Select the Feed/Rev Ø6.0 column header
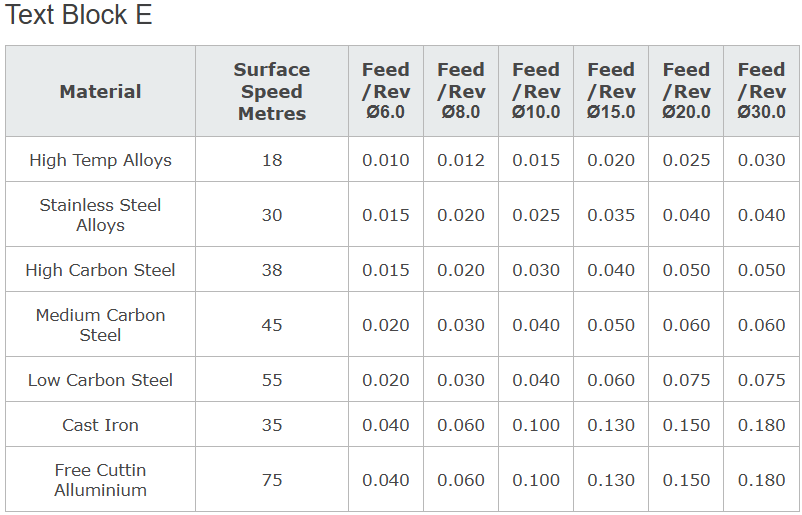802x515 pixels. (x=386, y=91)
